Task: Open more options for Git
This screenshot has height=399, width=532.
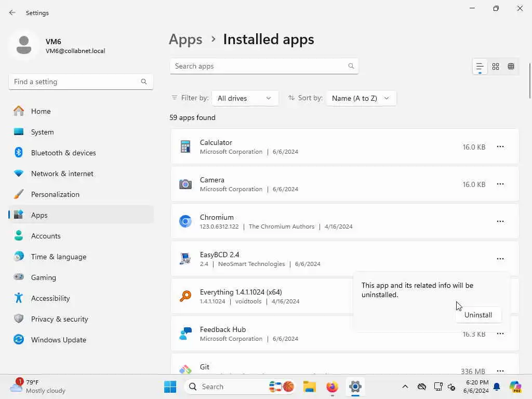Action: (500, 370)
